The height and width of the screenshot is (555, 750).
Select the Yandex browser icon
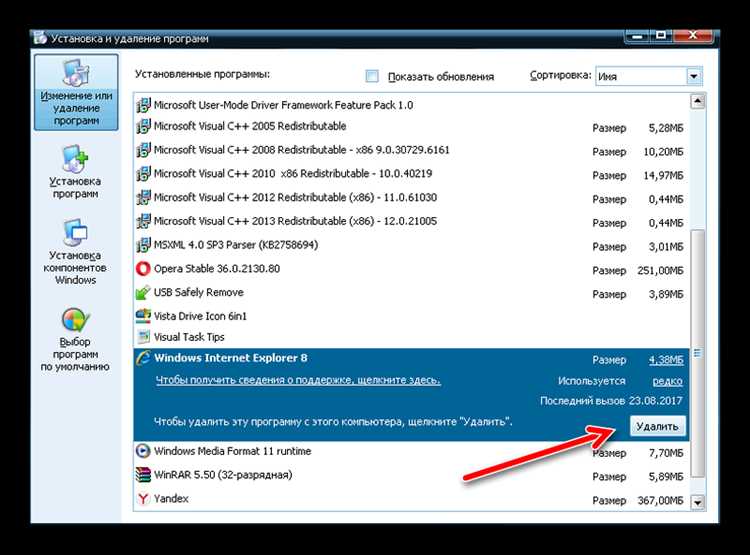click(143, 499)
